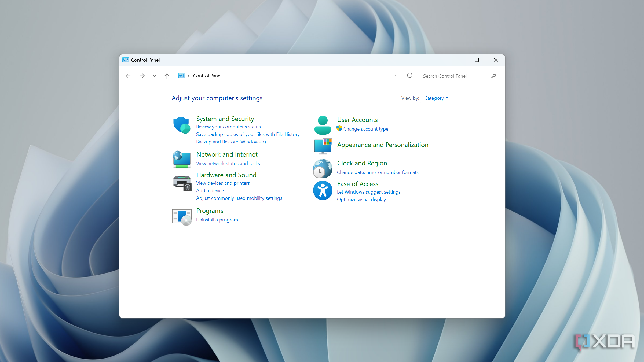
Task: Go back with the back arrow
Action: [128, 76]
